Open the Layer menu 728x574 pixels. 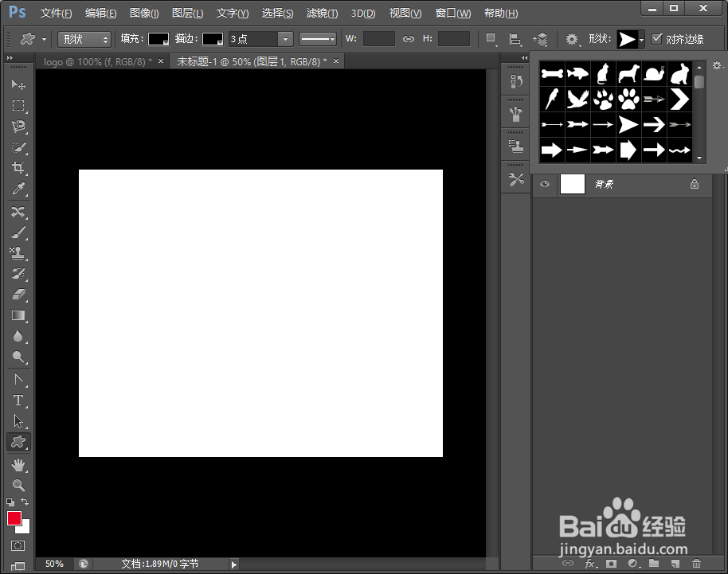[187, 13]
